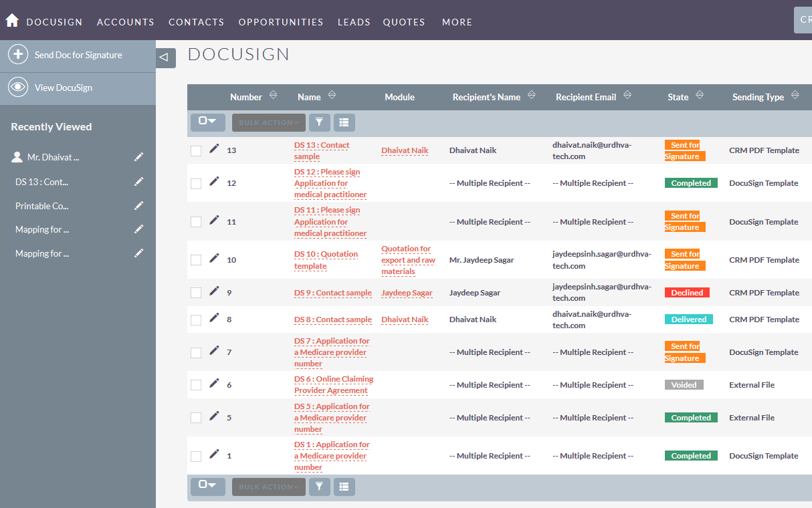Screen dimensions: 812x508
Task: Edit record number 6 pencil icon
Action: pyautogui.click(x=214, y=384)
